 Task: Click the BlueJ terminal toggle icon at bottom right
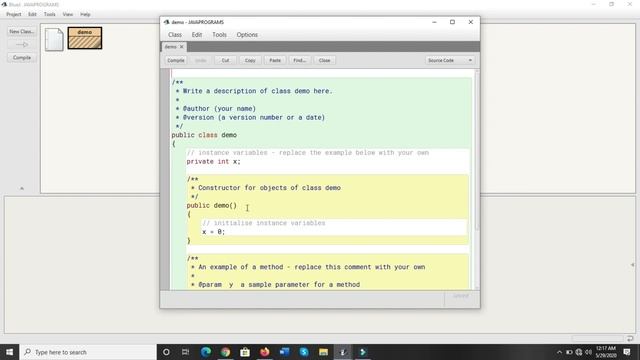[630, 338]
